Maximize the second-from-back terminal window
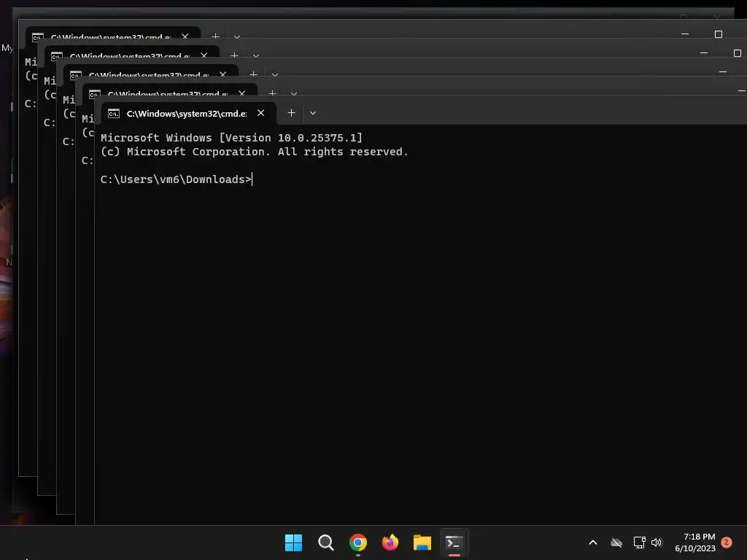This screenshot has width=747, height=560. tap(737, 52)
